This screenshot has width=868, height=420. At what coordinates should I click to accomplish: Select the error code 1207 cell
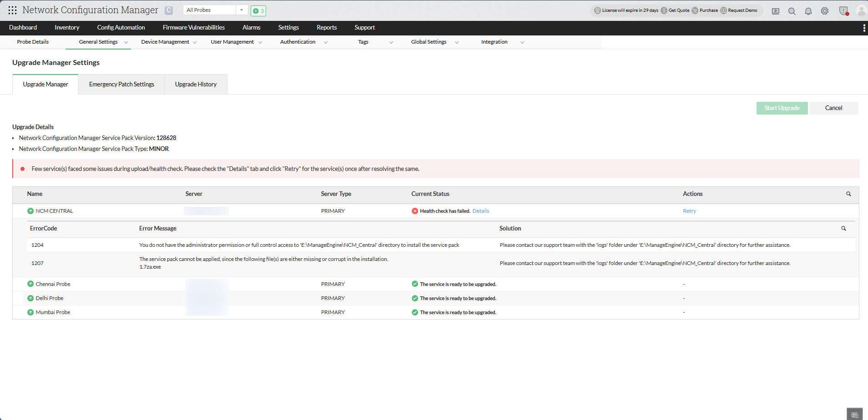37,263
